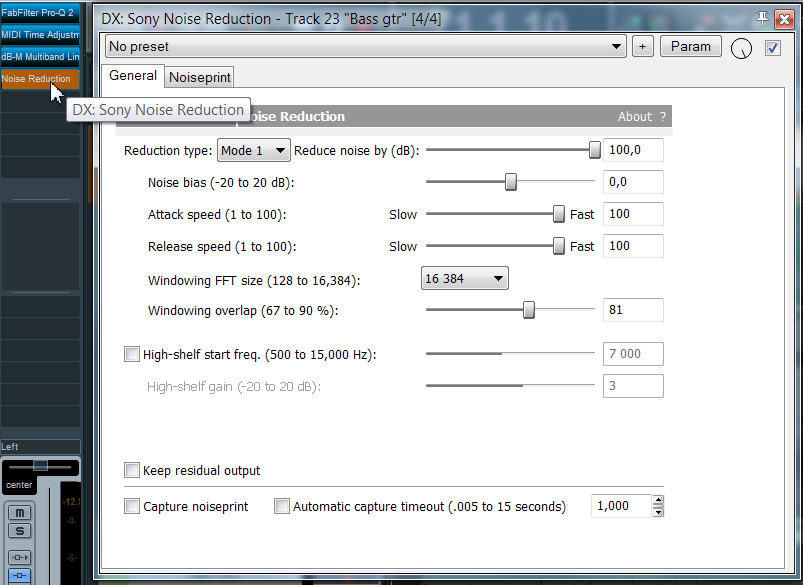Open the Reduction type Mode 1 dropdown
Image resolution: width=803 pixels, height=585 pixels.
point(253,150)
